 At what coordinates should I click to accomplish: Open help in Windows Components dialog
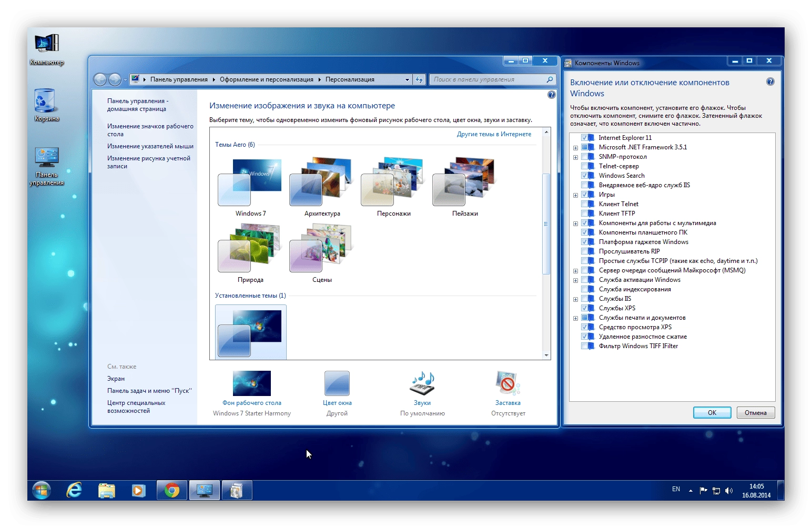coord(770,82)
